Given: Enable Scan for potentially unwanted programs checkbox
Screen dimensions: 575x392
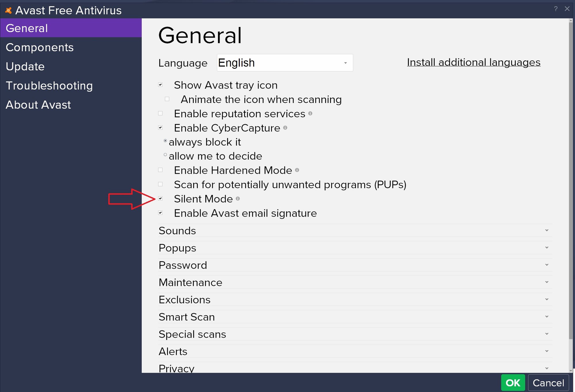Looking at the screenshot, I should pos(160,184).
